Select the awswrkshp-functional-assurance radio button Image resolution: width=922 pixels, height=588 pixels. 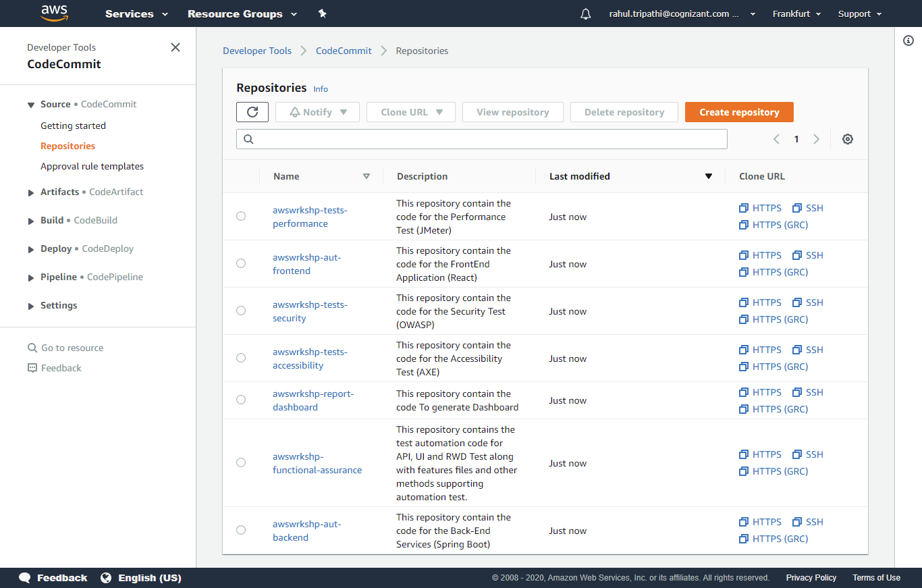pyautogui.click(x=241, y=462)
